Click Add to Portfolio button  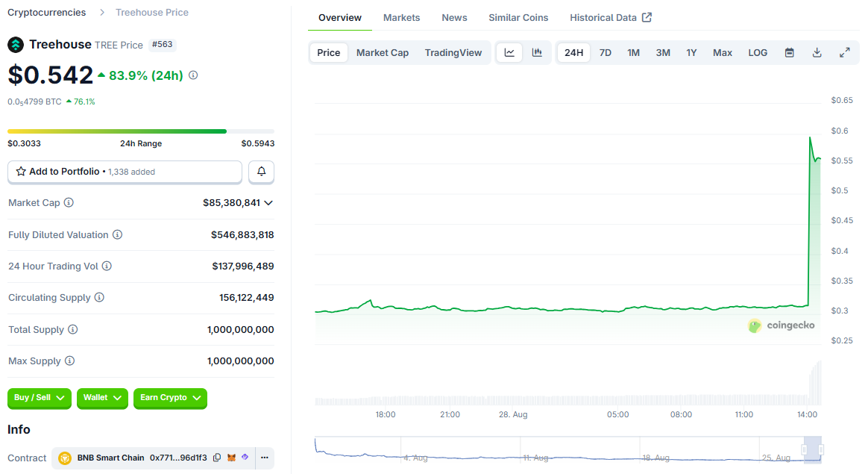tap(125, 171)
